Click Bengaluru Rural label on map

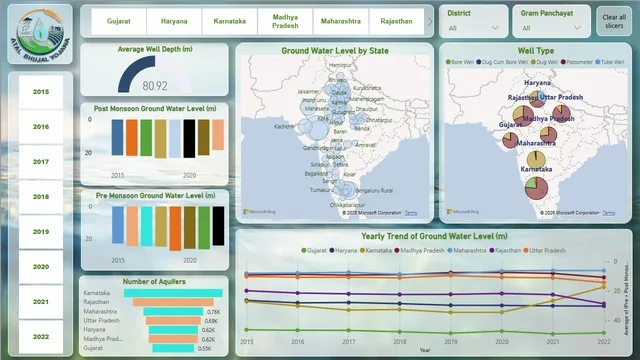tap(374, 191)
